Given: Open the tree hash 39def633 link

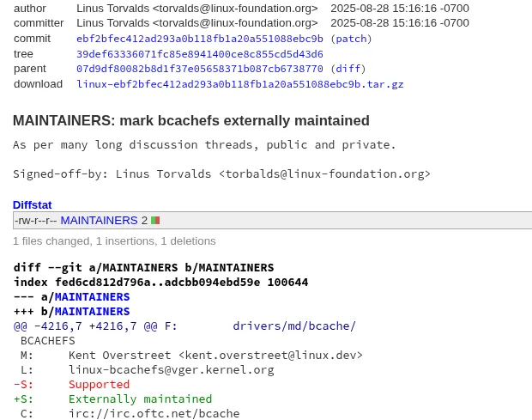Looking at the screenshot, I should point(199,54).
